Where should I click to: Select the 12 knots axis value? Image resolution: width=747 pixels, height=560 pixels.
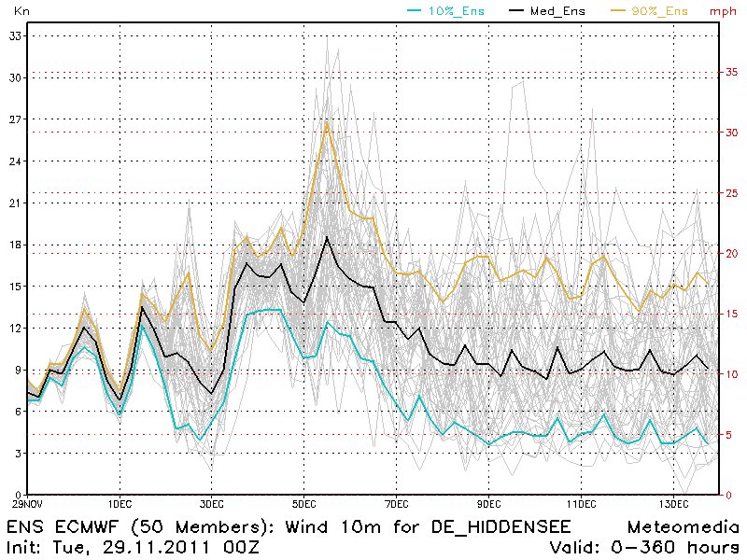pos(15,329)
